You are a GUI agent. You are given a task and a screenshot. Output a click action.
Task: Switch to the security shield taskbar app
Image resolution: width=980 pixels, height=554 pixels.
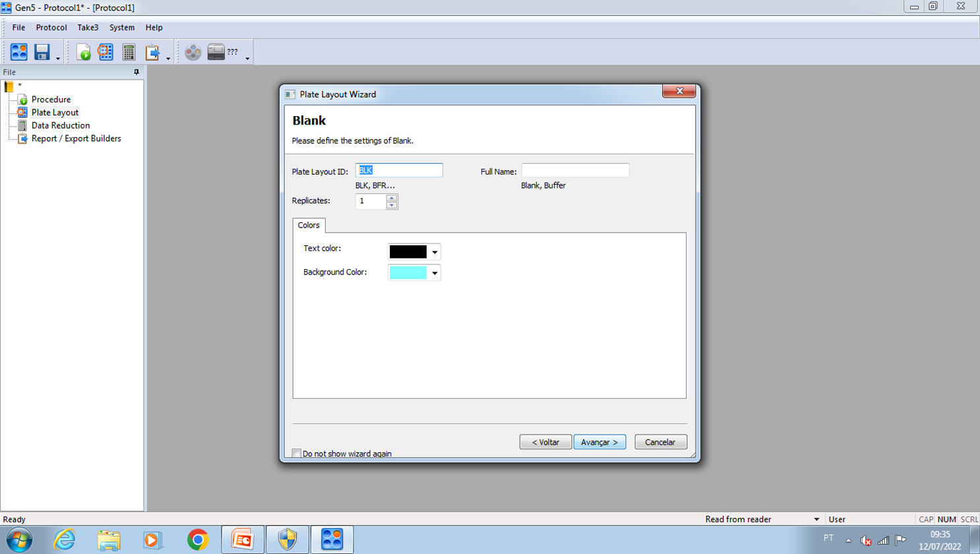tap(288, 540)
